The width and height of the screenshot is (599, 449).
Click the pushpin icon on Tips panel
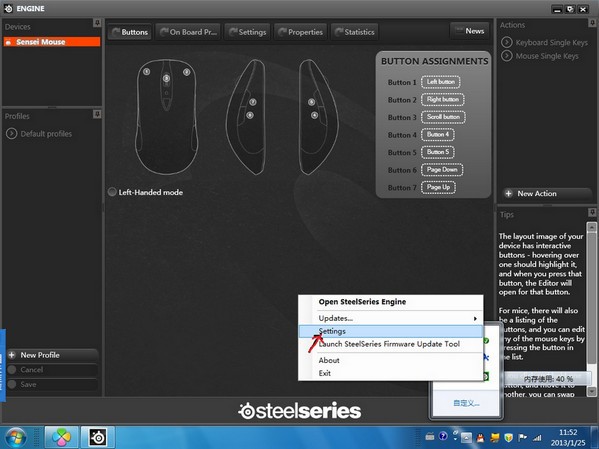[592, 212]
